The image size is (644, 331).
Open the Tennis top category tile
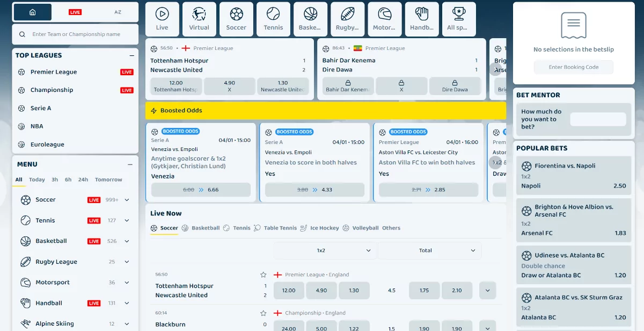point(273,19)
